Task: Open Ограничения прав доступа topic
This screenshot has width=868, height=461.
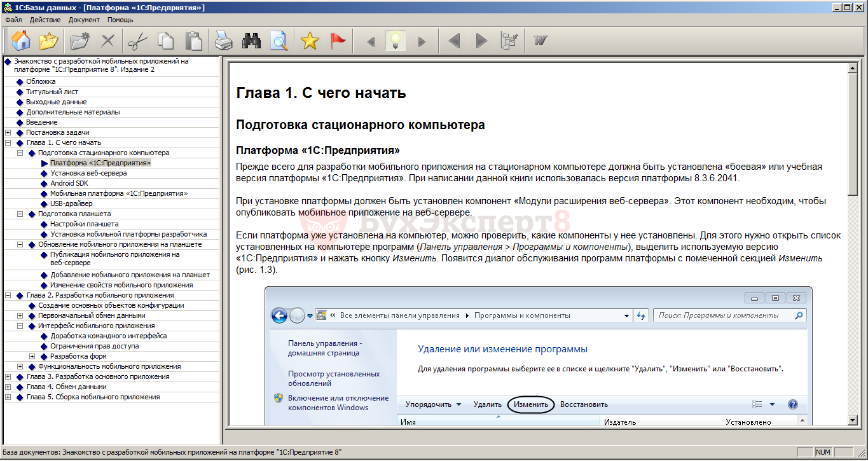Action: click(94, 346)
